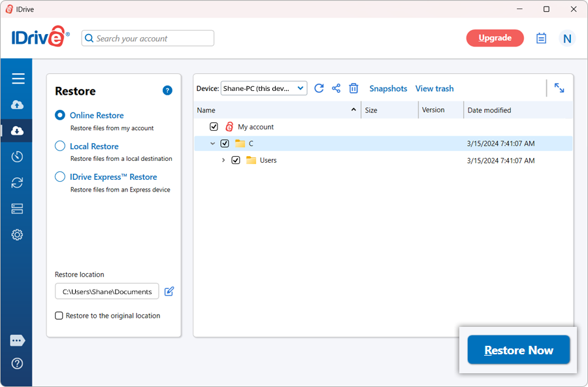The width and height of the screenshot is (588, 387).
Task: Edit restore location with pencil icon
Action: [x=169, y=292]
